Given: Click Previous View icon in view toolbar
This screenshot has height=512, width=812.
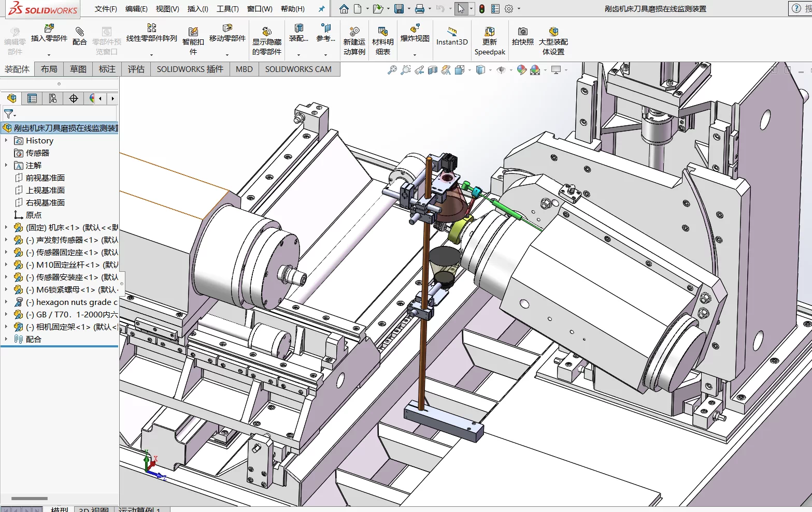Looking at the screenshot, I should tap(419, 70).
